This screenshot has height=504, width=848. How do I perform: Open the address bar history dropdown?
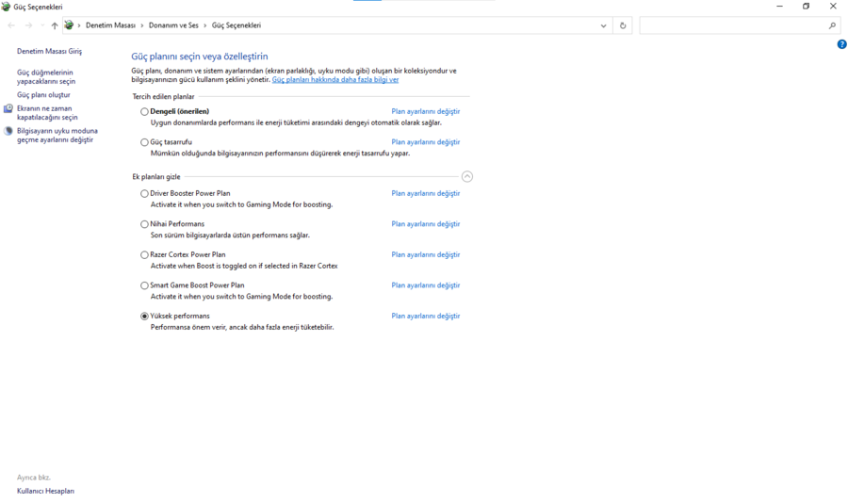click(603, 25)
